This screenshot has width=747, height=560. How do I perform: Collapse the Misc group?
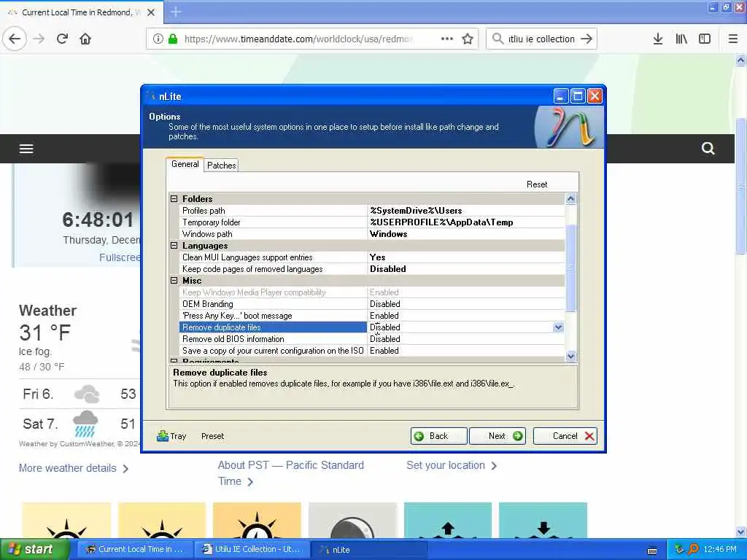[174, 281]
